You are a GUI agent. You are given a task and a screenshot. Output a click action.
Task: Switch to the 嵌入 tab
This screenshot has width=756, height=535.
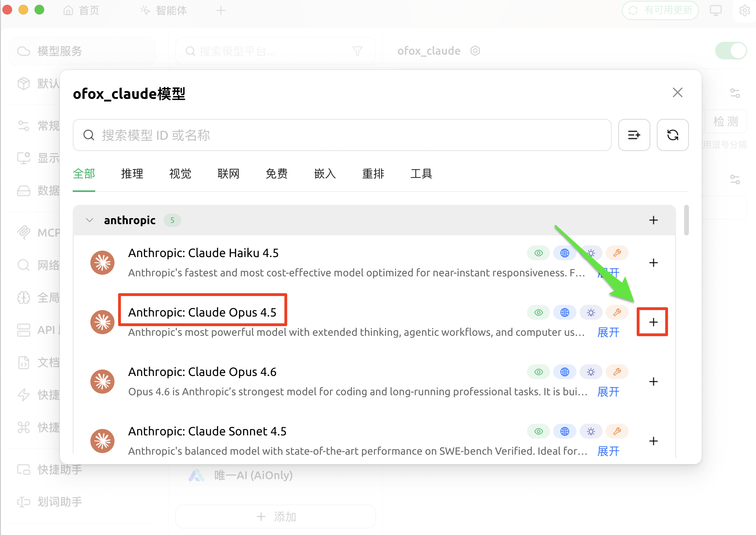325,174
